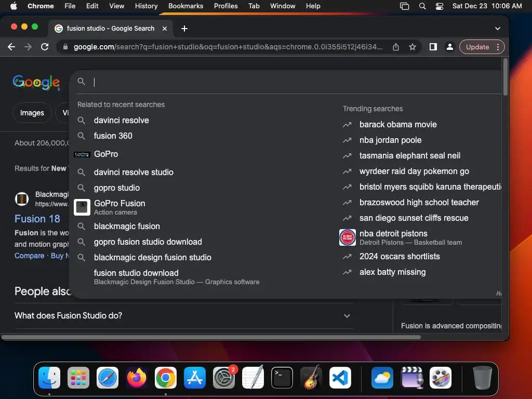Select the gopro studio suggestion
This screenshot has height=399, width=532.
(x=117, y=188)
